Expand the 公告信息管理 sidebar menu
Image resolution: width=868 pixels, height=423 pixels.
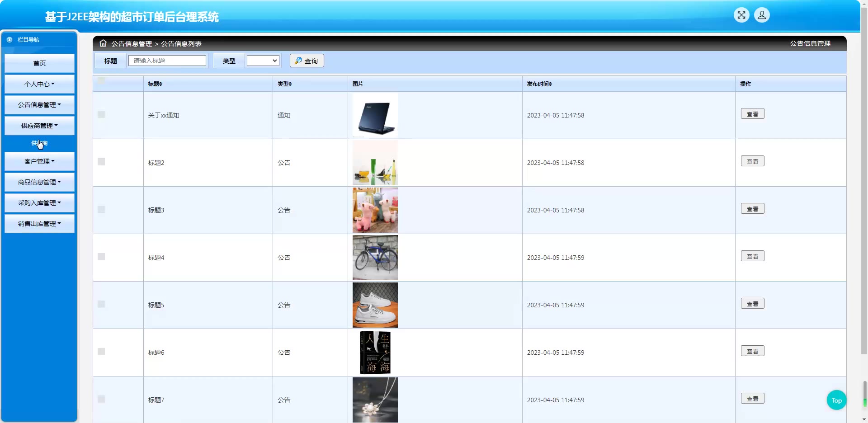[39, 105]
